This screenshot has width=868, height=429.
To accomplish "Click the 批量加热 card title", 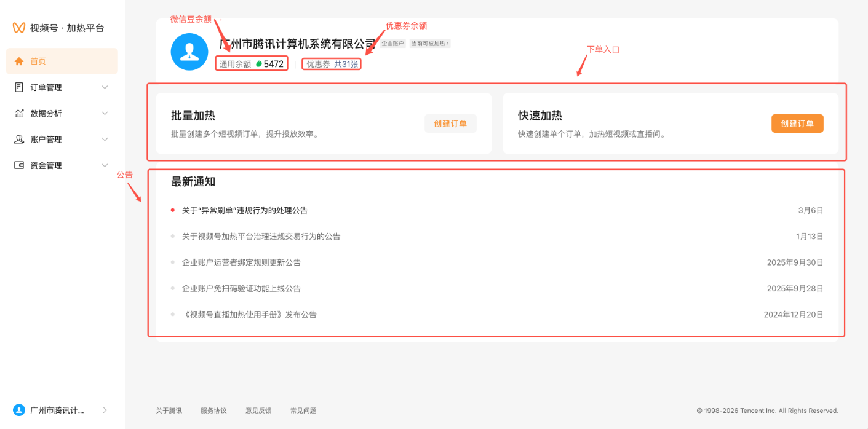I will (193, 116).
